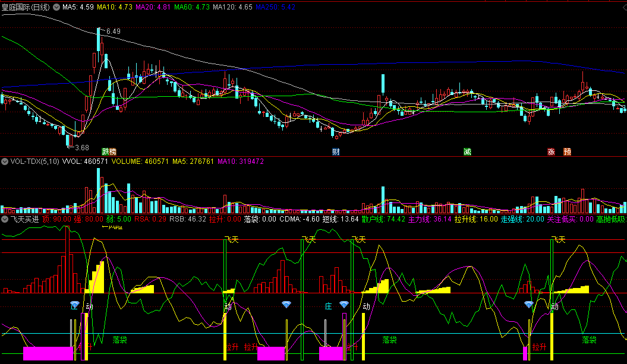Click the 3.68 low price label
This screenshot has height=364, width=627.
click(x=82, y=147)
